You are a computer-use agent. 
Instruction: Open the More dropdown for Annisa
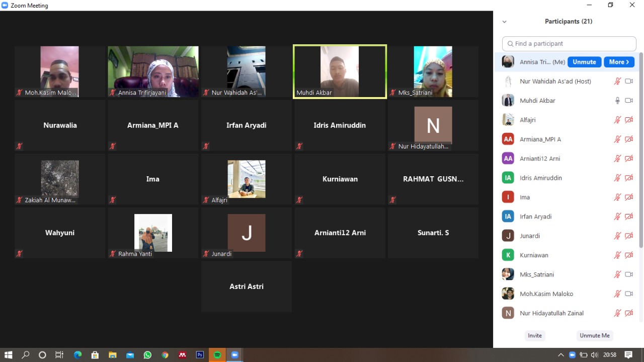[x=619, y=62]
